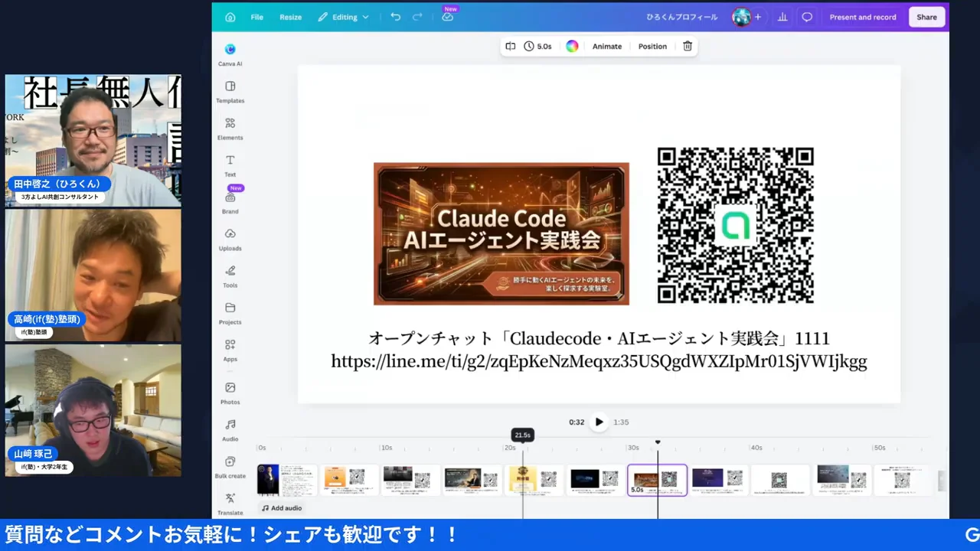
Task: Open the Tools panel
Action: (x=230, y=276)
